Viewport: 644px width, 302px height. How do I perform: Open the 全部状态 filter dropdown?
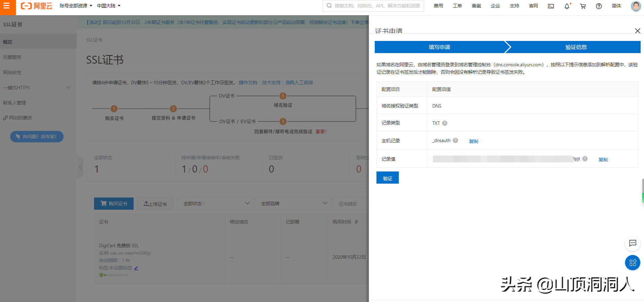click(215, 204)
